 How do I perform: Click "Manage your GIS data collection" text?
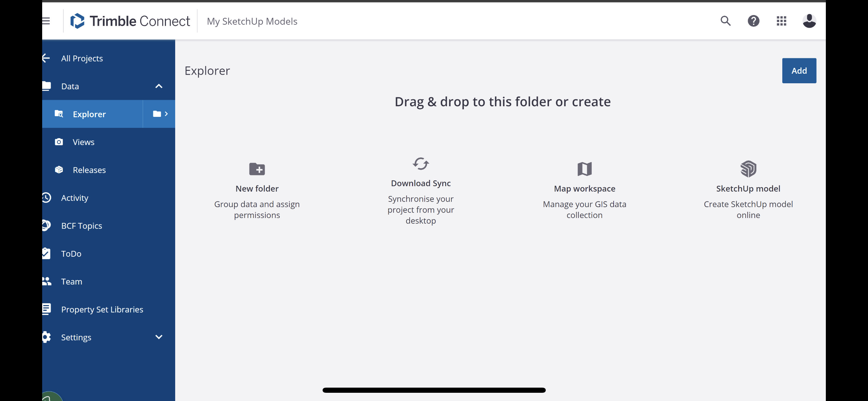584,209
